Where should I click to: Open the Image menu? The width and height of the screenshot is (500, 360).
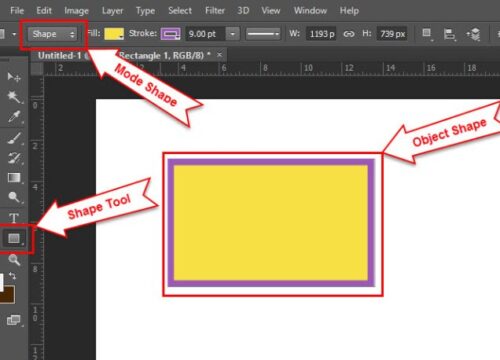click(77, 11)
